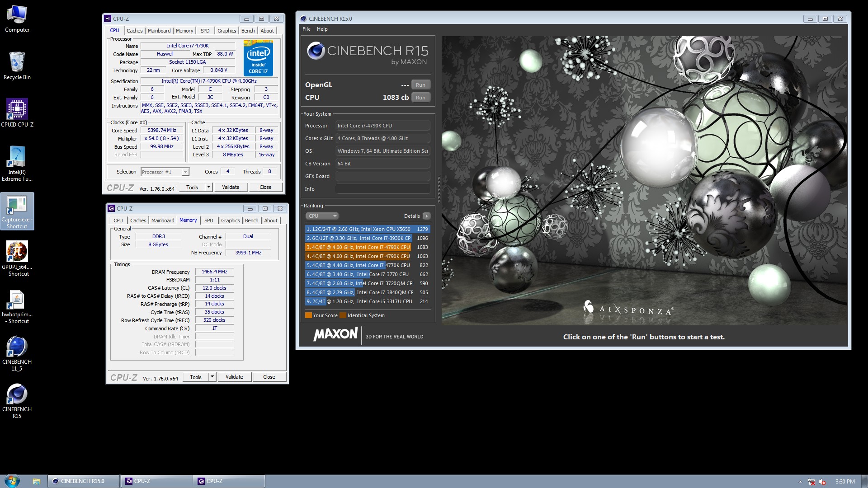
Task: Click the Info input field in Cinebench
Action: tap(382, 189)
